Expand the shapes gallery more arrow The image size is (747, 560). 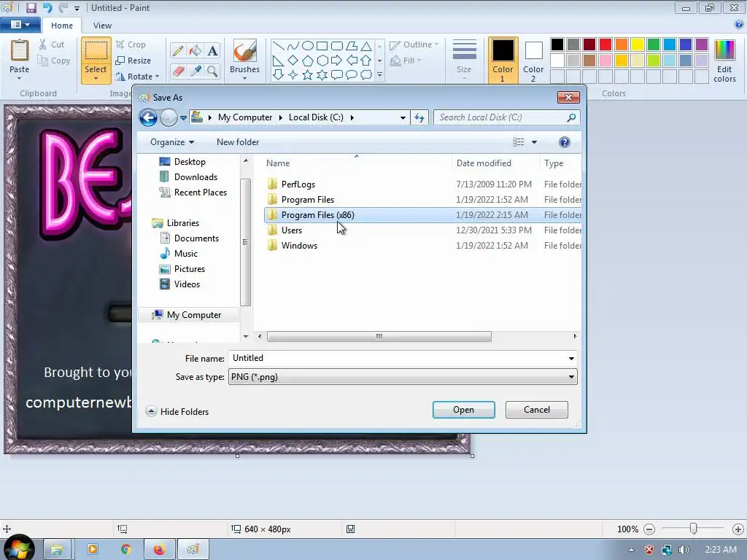coord(379,75)
